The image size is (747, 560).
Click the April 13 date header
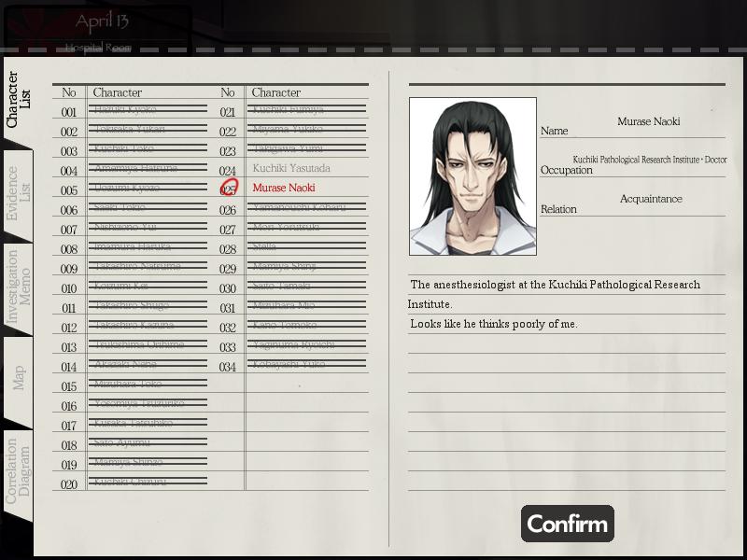[102, 21]
